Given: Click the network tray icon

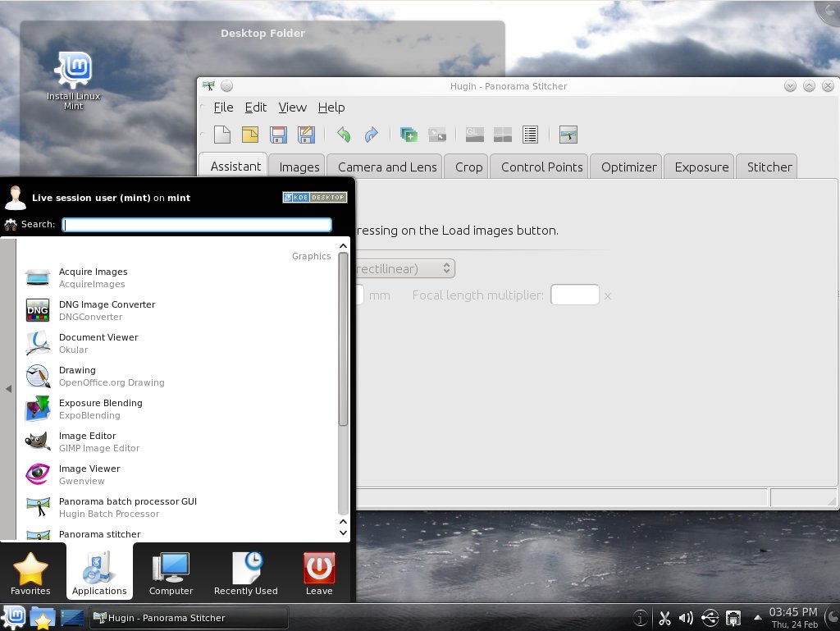Looking at the screenshot, I should click(733, 618).
